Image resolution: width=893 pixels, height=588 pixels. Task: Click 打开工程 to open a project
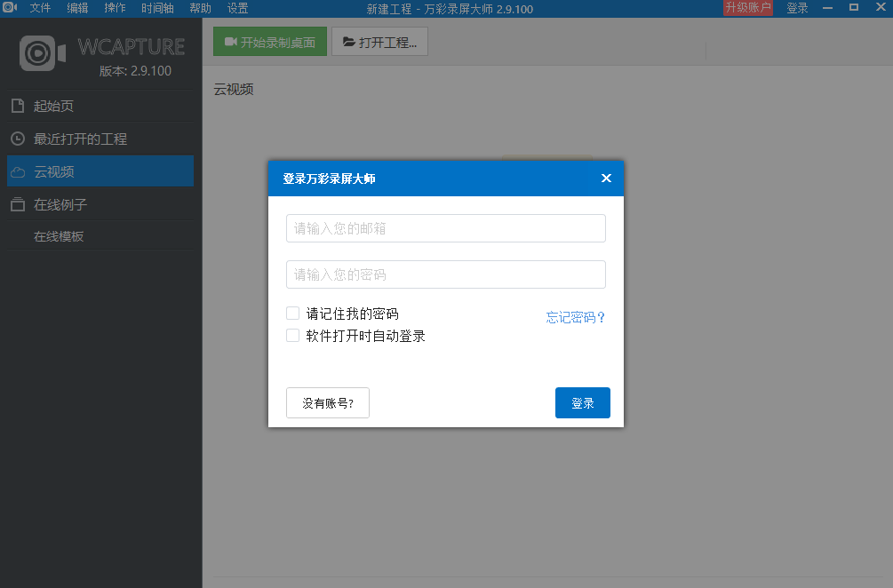[379, 42]
